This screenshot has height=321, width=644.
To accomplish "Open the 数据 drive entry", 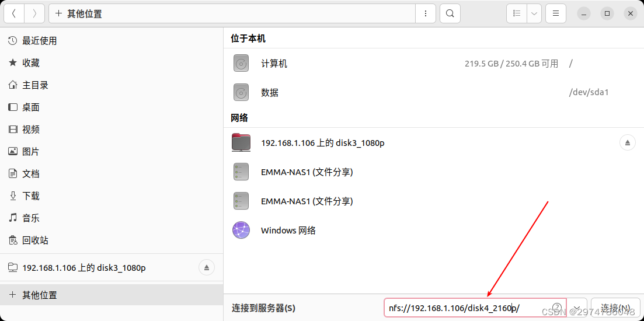I will [433, 92].
